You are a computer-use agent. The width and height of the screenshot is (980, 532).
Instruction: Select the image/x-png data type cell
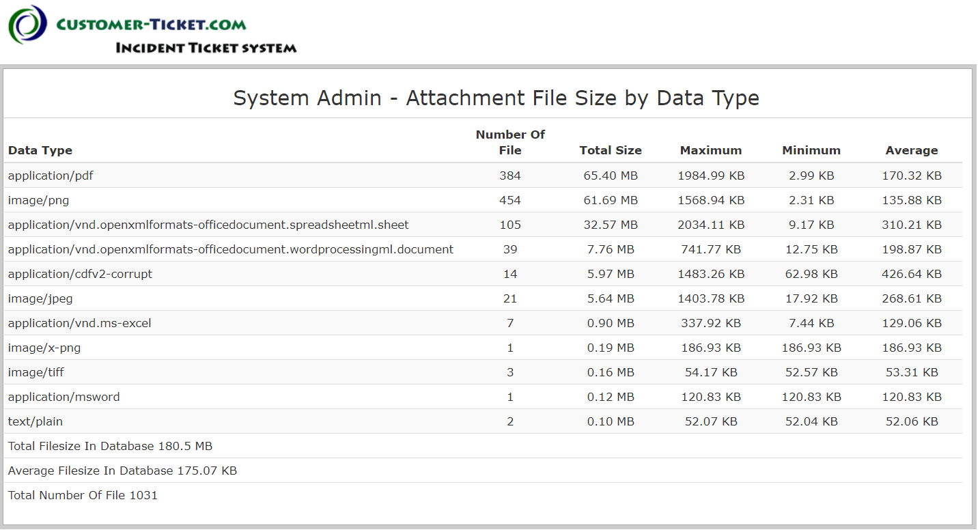pos(44,348)
